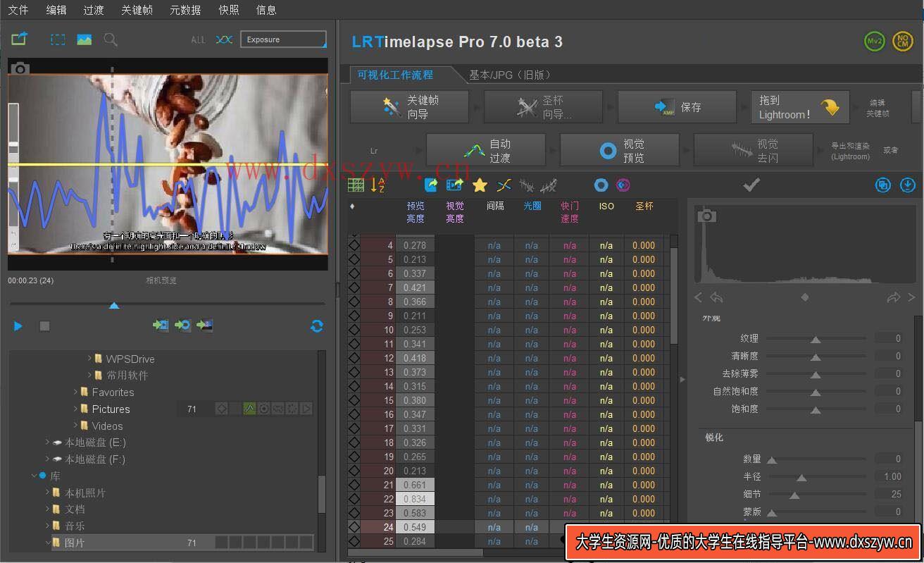Click the blue download-arrow circle icon
This screenshot has width=924, height=563.
coord(908,185)
